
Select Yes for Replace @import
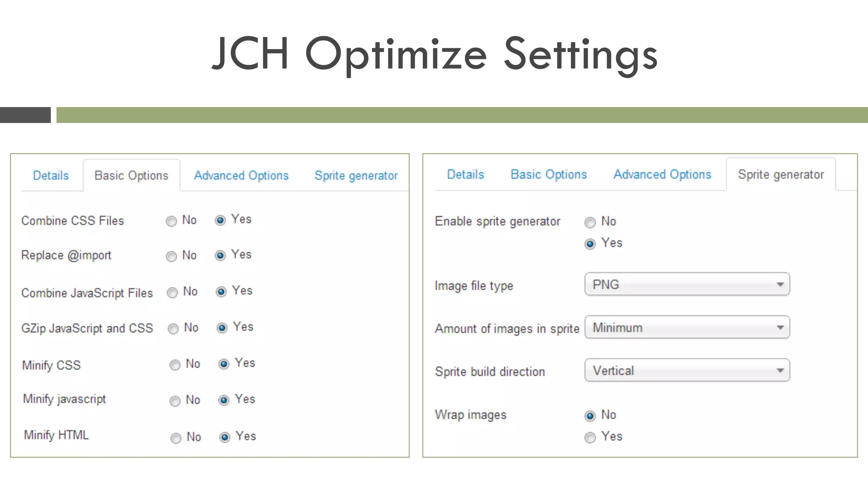220,255
